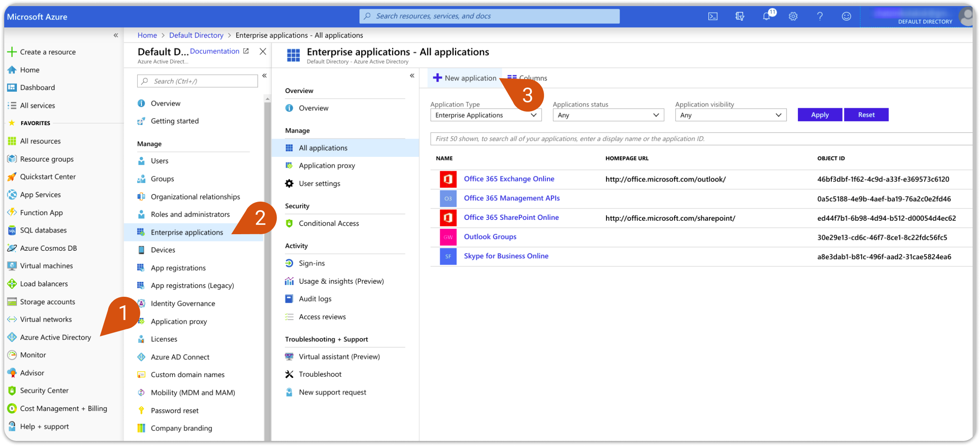Click the Apply filter button
The width and height of the screenshot is (980, 446).
(x=820, y=115)
